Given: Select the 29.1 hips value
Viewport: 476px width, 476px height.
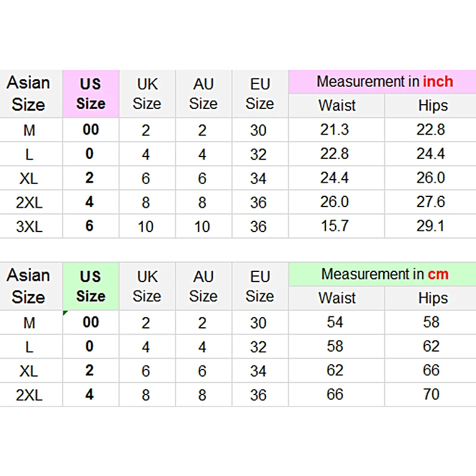Looking at the screenshot, I should point(431,226).
